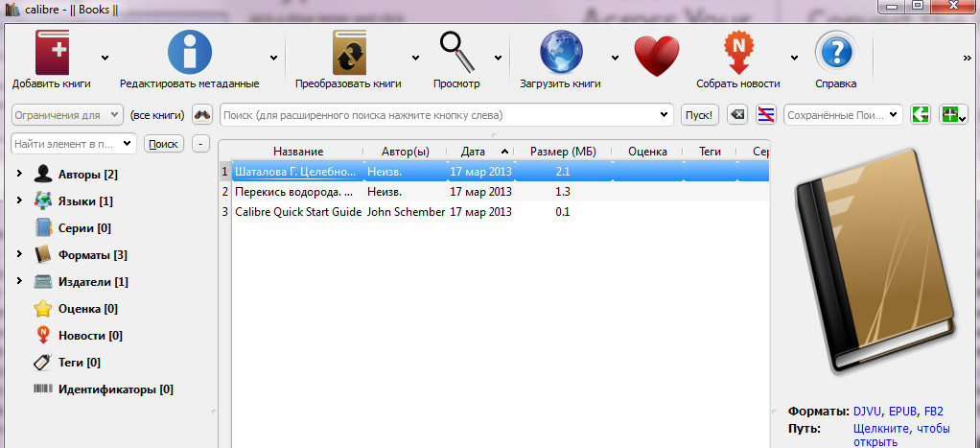
Task: Open the Edit metadata info icon
Action: [189, 53]
